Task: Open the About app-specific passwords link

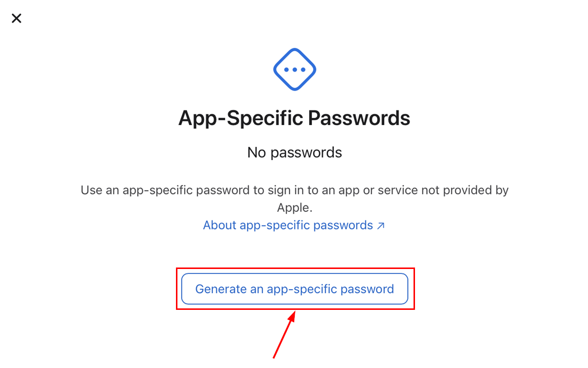Action: click(288, 225)
